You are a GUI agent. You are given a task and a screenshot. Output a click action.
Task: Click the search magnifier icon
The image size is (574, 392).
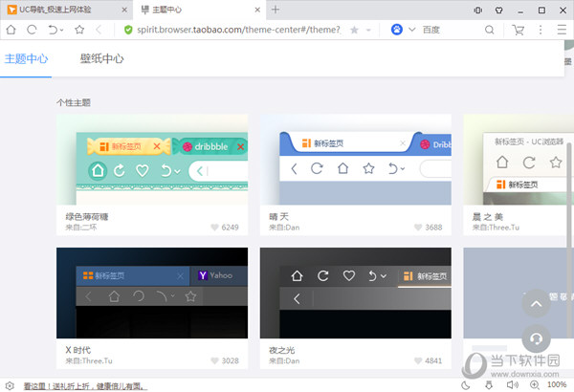(490, 31)
